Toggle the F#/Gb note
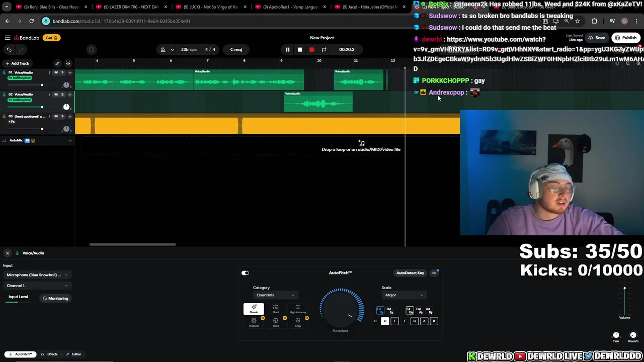Screen dimensions: 644x362 point(409,310)
